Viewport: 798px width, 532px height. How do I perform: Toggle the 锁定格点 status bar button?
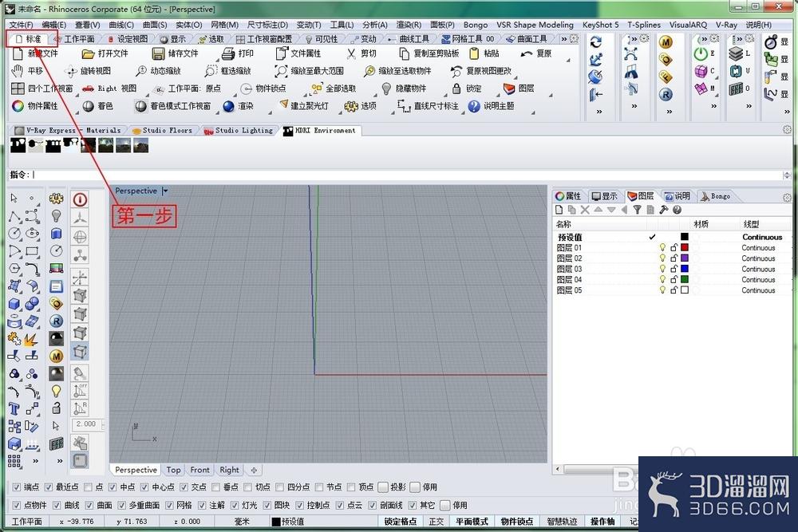401,522
